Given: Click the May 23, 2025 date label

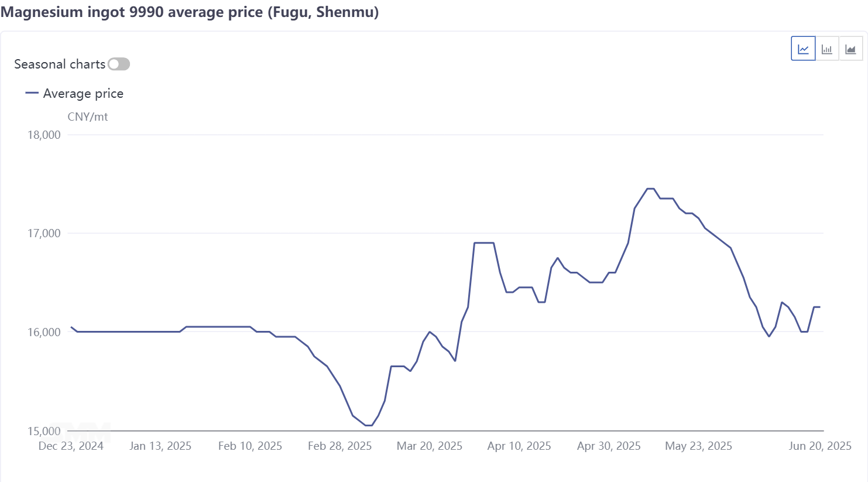Looking at the screenshot, I should 698,446.
